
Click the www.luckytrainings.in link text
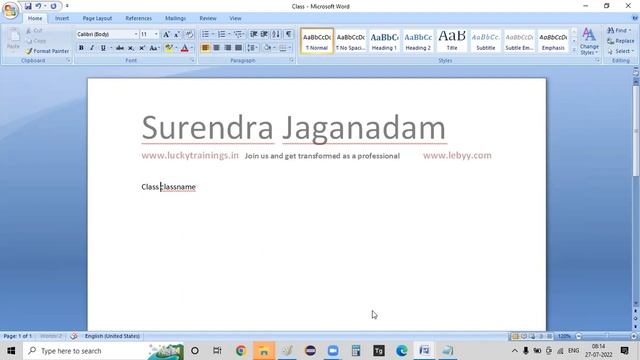tap(190, 156)
